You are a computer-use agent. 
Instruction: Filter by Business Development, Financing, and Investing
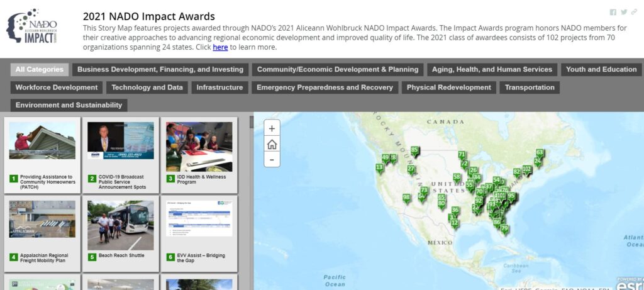tap(160, 69)
